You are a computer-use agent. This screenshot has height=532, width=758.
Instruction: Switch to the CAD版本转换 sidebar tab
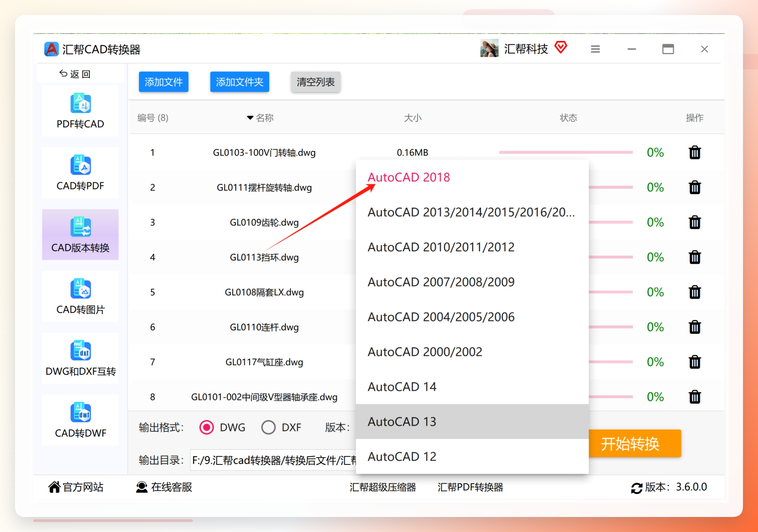point(80,235)
